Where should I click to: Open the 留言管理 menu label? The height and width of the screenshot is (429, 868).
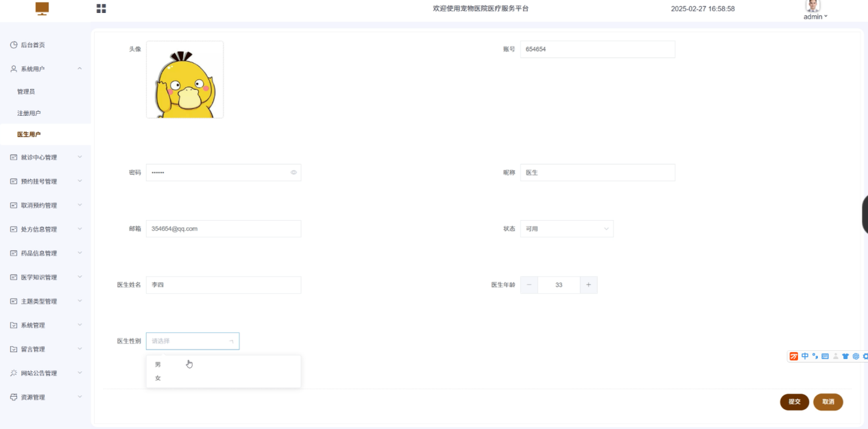click(x=33, y=350)
